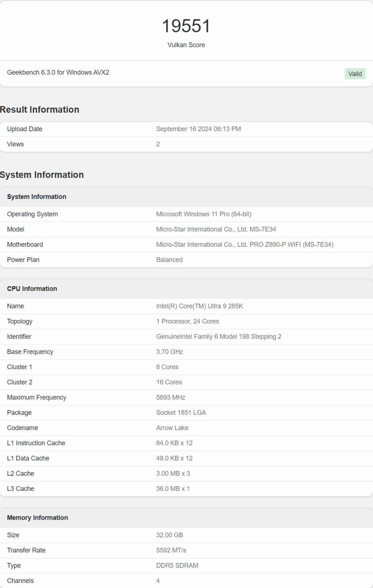The image size is (373, 588).
Task: Select the Views count value
Action: [x=158, y=144]
